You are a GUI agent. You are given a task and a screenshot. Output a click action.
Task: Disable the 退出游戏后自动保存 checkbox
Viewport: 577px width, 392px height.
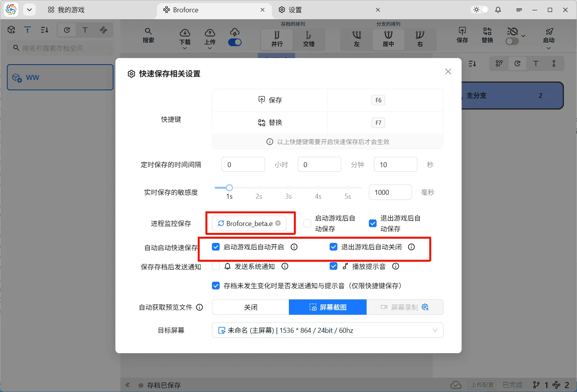372,223
